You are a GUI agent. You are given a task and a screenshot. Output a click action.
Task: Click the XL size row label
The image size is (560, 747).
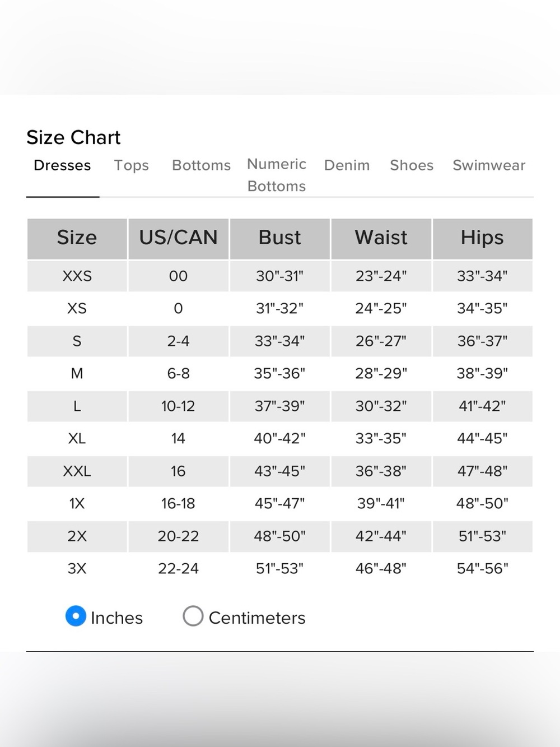[77, 438]
